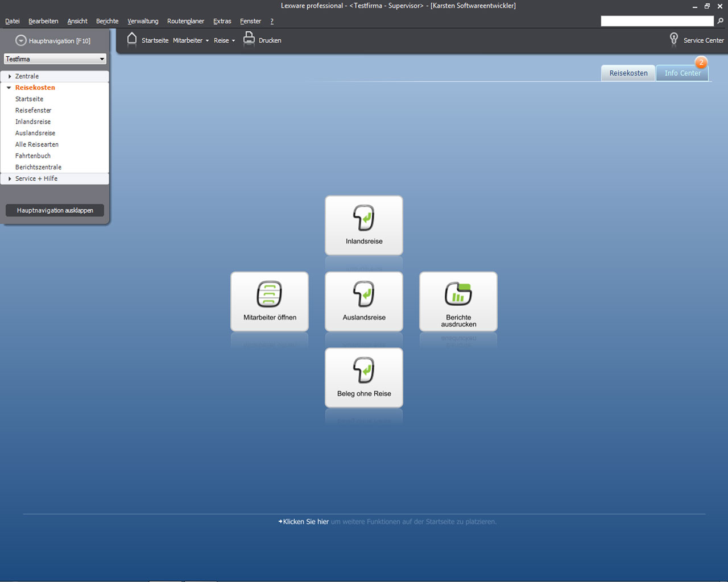The width and height of the screenshot is (728, 582).
Task: Click the 'Klicken Sie hier' link
Action: click(x=305, y=522)
